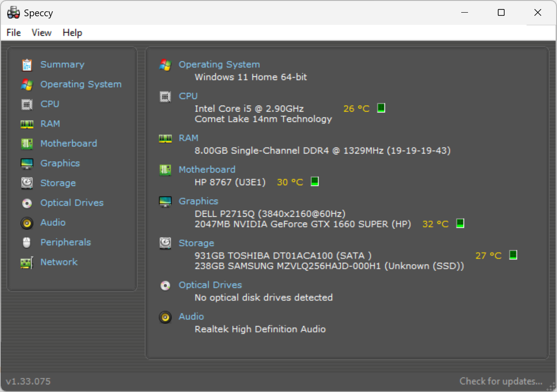The width and height of the screenshot is (557, 392).
Task: Click the DELL P2715Q monitor text line
Action: coord(270,214)
